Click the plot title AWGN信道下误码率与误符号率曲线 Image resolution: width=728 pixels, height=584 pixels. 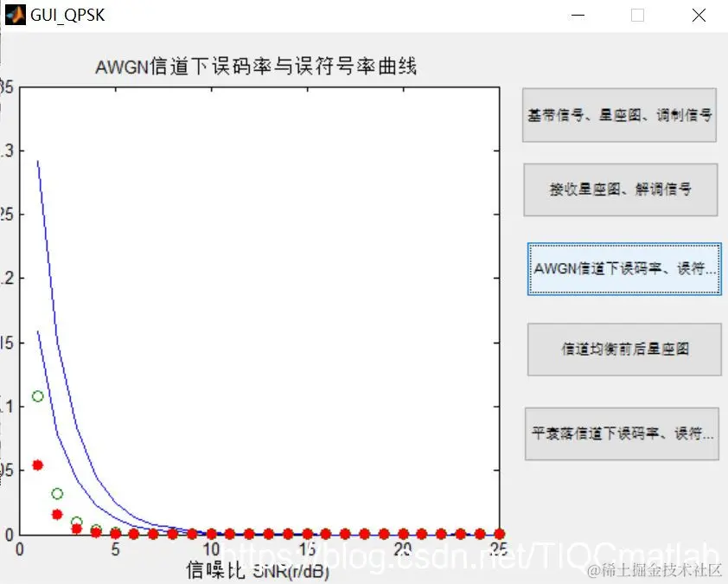[x=258, y=67]
